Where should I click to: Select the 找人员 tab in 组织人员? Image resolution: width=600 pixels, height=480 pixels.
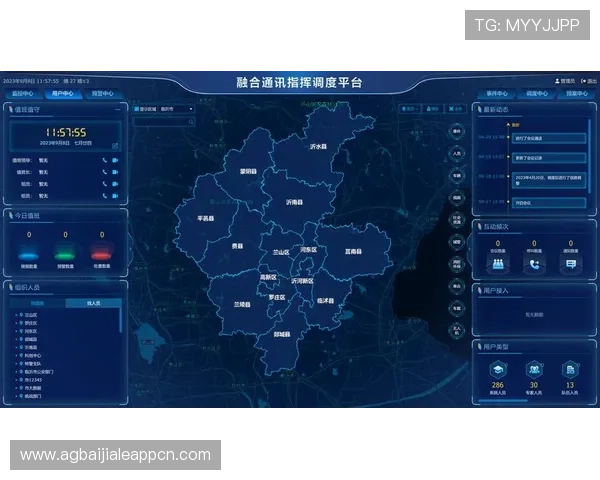point(93,302)
